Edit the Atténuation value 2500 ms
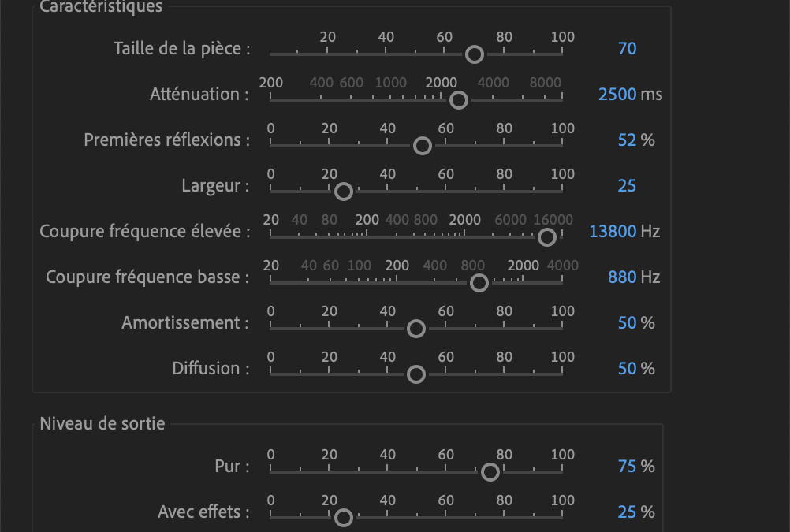The image size is (790, 532). [x=617, y=95]
